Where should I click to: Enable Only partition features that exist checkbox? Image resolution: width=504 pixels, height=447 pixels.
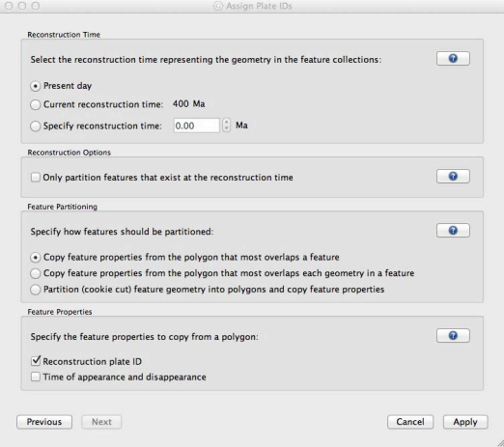[35, 178]
